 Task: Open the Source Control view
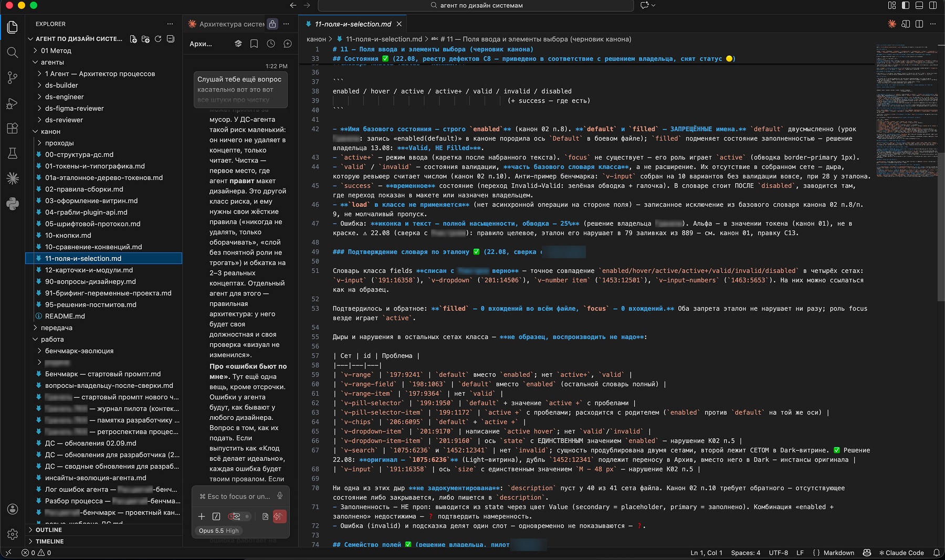(x=13, y=78)
